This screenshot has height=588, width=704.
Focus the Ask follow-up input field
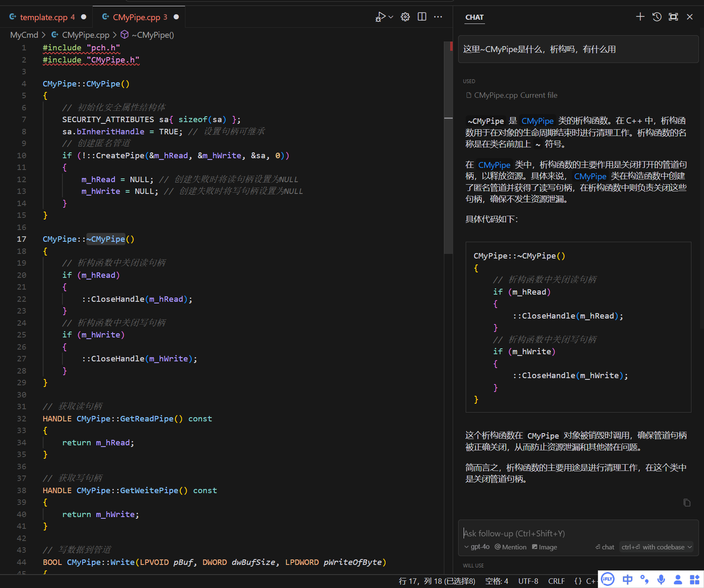(x=578, y=533)
